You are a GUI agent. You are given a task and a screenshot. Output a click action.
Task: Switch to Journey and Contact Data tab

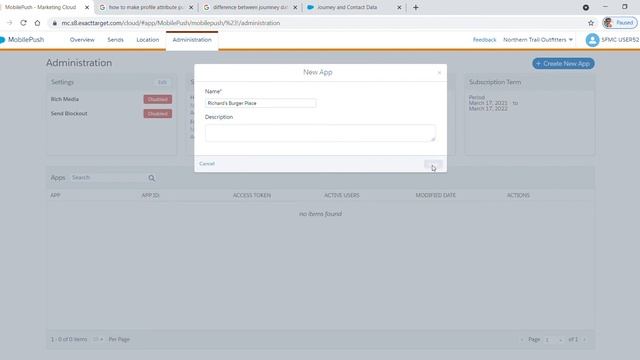click(x=347, y=7)
